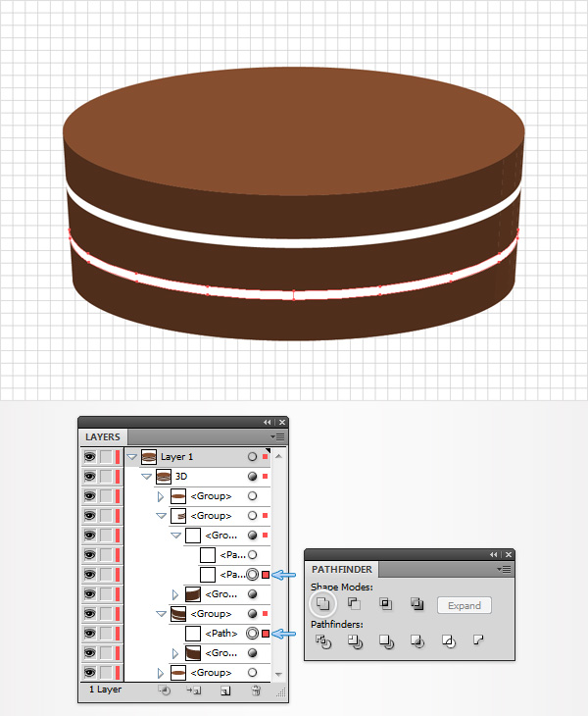Click the red selection square on the <Path> row

[266, 634]
